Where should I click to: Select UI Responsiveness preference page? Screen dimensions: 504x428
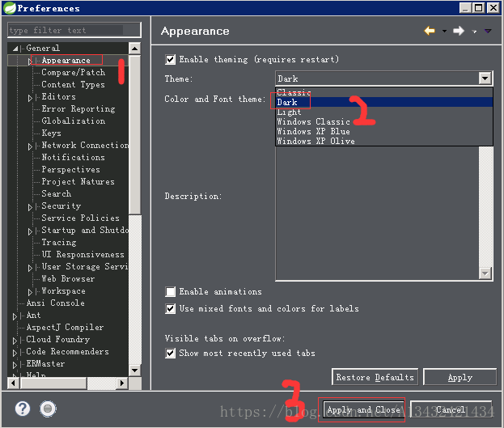pyautogui.click(x=83, y=254)
